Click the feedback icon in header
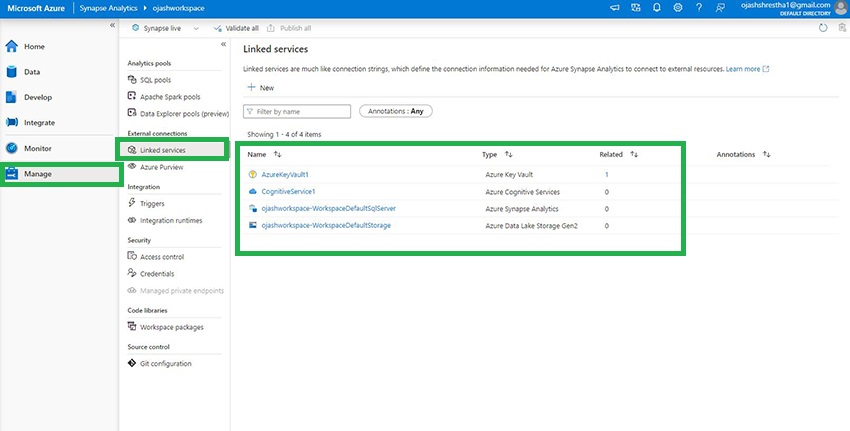This screenshot has width=850, height=431. click(x=720, y=8)
